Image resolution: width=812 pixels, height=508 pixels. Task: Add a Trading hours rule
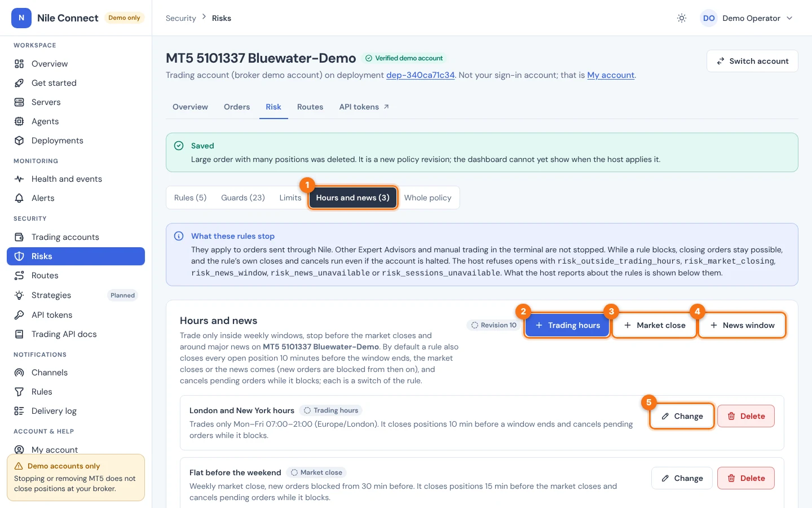(567, 325)
